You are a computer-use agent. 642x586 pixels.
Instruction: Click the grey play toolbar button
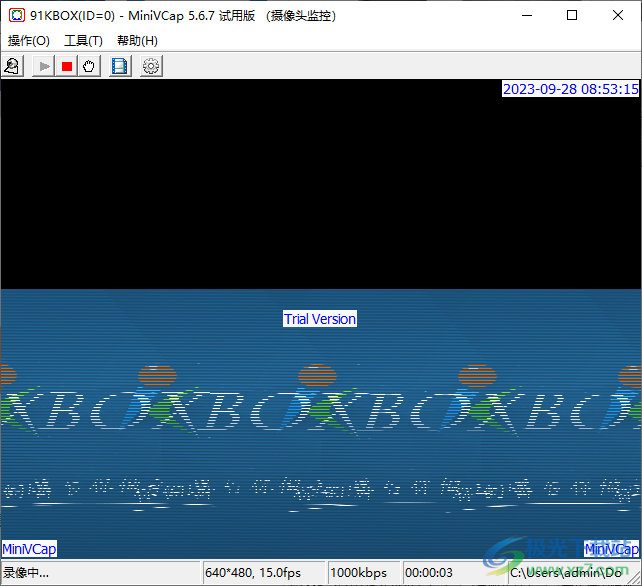coord(43,66)
